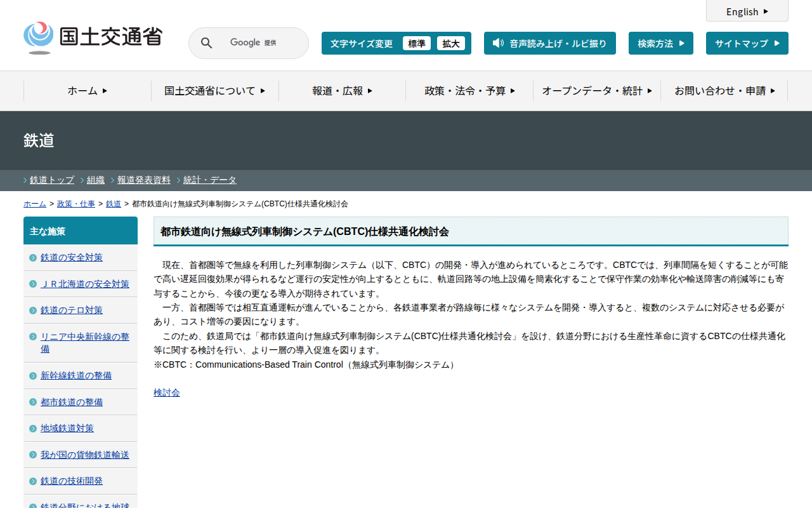Image resolution: width=812 pixels, height=508 pixels.
Task: Go to 鉄道トップ in the sub-navigation
Action: 52,180
